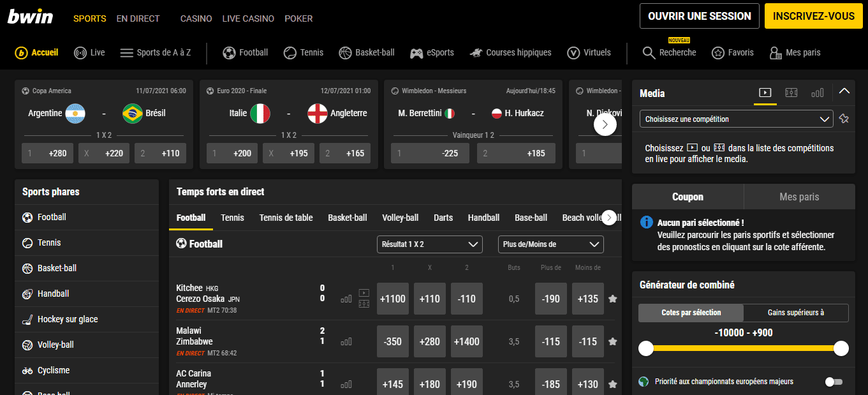Switch to EN DIRECT top menu
This screenshot has width=868, height=395.
coord(138,19)
